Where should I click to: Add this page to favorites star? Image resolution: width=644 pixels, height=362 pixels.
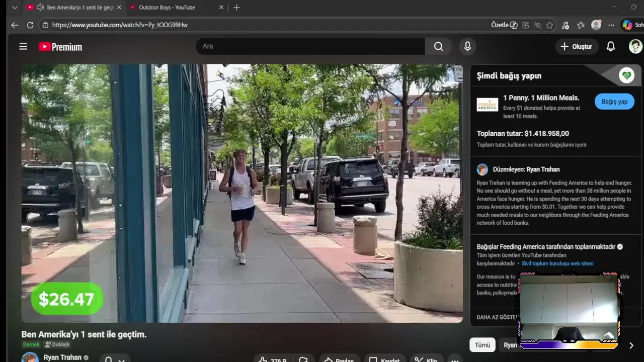click(550, 25)
